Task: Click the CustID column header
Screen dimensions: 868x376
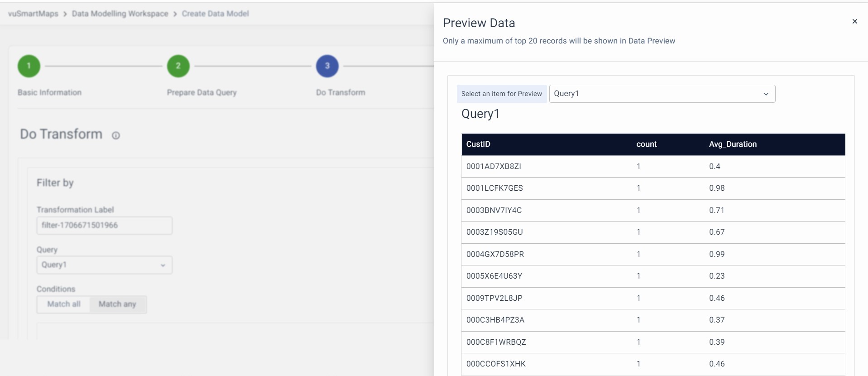Action: point(478,145)
